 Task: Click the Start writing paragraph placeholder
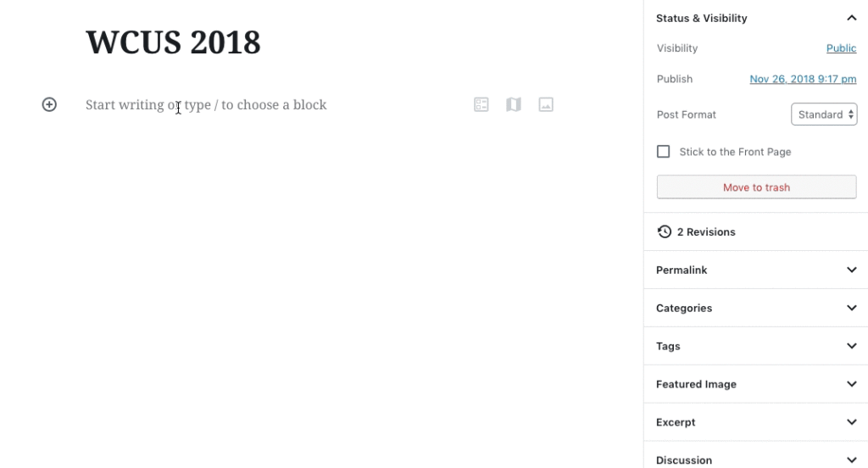point(206,104)
